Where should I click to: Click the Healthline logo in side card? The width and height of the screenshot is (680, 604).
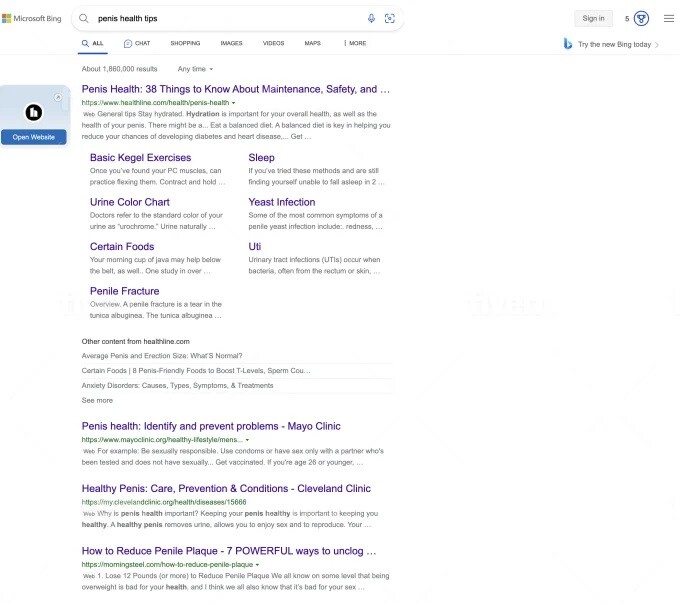pos(33,112)
